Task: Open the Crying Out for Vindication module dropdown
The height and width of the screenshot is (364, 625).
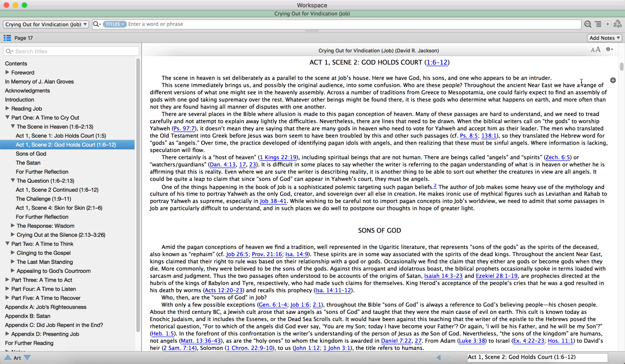Action: (x=46, y=24)
